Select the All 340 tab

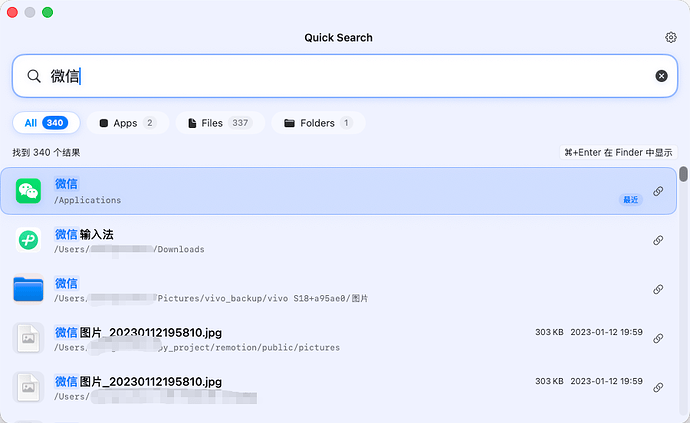click(46, 123)
